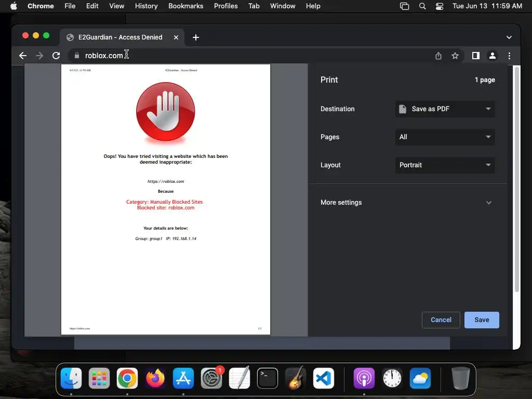Viewport: 532px width, 399px height.
Task: Open the Bookmarks menu
Action: click(185, 6)
